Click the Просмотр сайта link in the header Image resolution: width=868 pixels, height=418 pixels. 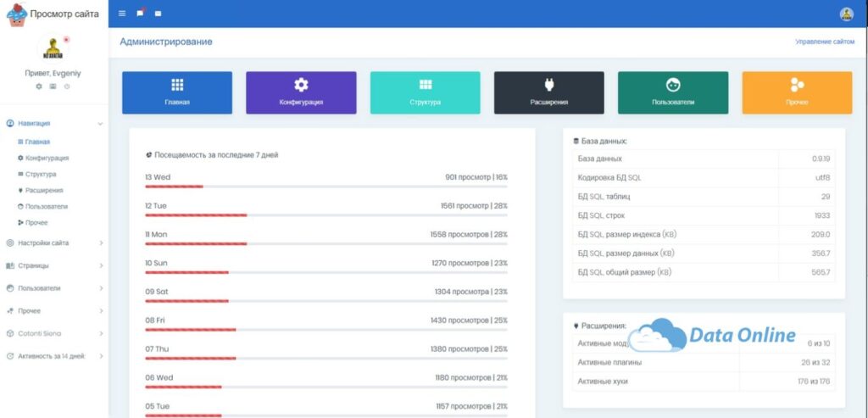(x=64, y=14)
